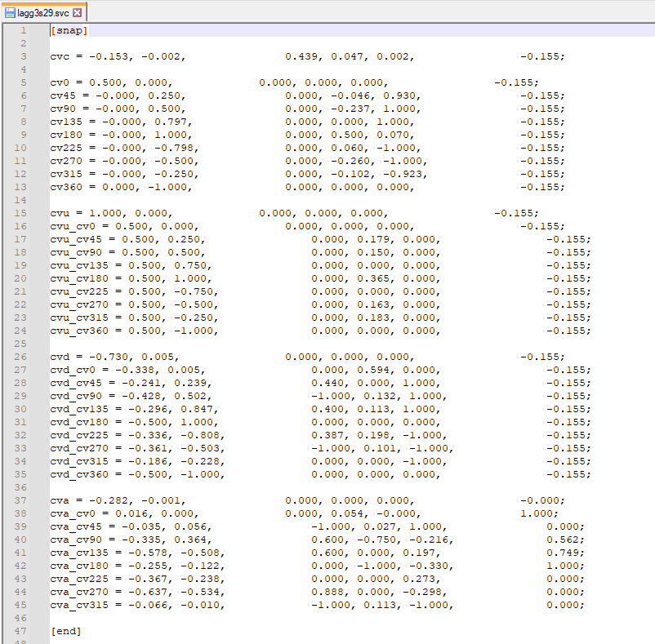
Task: Click the 'cv180' variable name on line 9
Action: pos(66,135)
